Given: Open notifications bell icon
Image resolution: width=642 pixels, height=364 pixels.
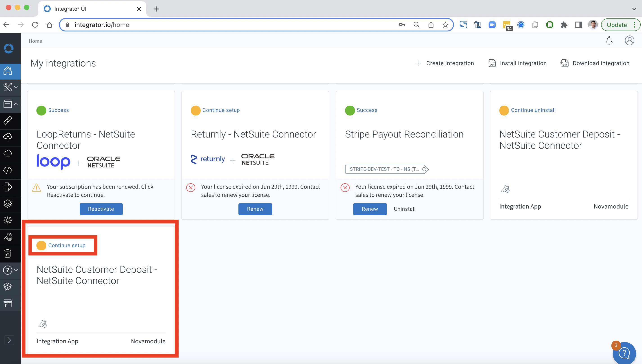Looking at the screenshot, I should tap(609, 40).
